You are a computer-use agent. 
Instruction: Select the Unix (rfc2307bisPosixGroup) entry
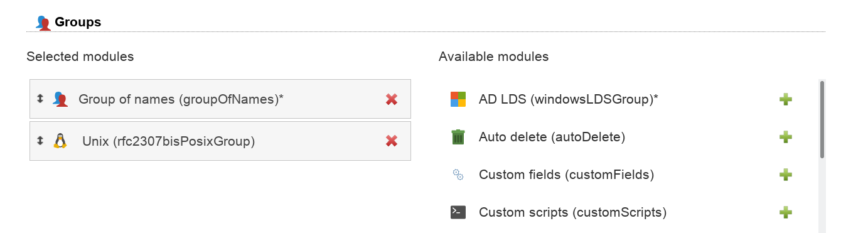220,141
